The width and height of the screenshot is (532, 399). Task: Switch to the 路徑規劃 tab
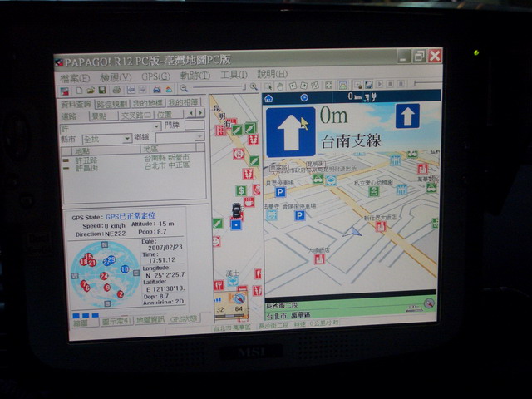pyautogui.click(x=112, y=104)
